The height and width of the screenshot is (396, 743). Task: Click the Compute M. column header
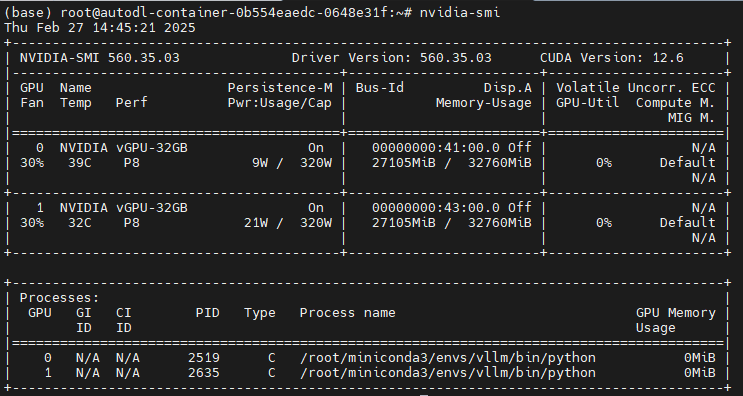tap(675, 103)
